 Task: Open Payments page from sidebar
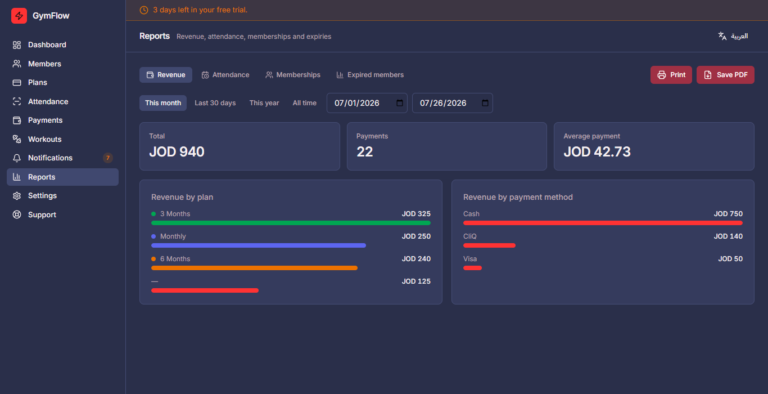point(63,121)
